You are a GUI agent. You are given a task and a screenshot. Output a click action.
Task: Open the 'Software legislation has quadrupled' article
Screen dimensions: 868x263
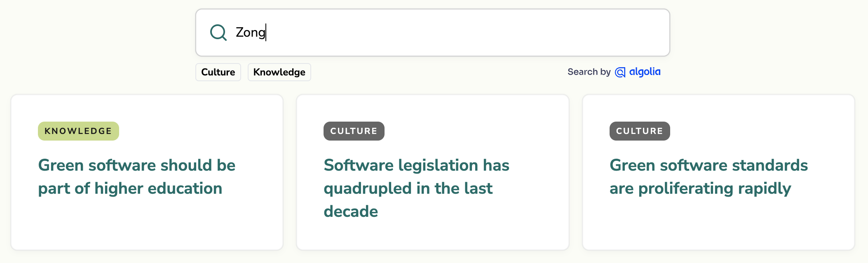pyautogui.click(x=416, y=188)
